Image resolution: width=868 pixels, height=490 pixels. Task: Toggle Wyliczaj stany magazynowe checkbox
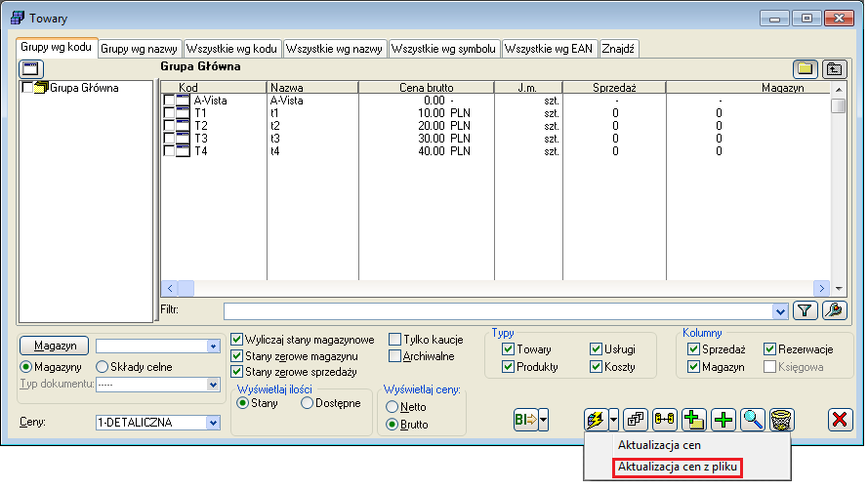click(237, 339)
